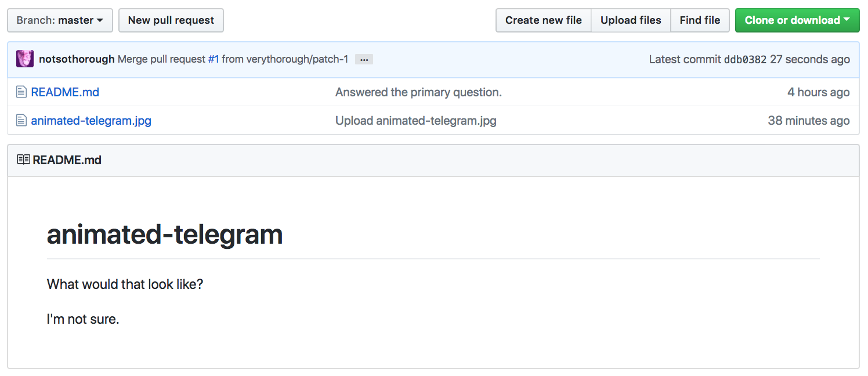This screenshot has height=376, width=868.
Task: Click the animated-telegram README heading
Action: click(x=165, y=234)
